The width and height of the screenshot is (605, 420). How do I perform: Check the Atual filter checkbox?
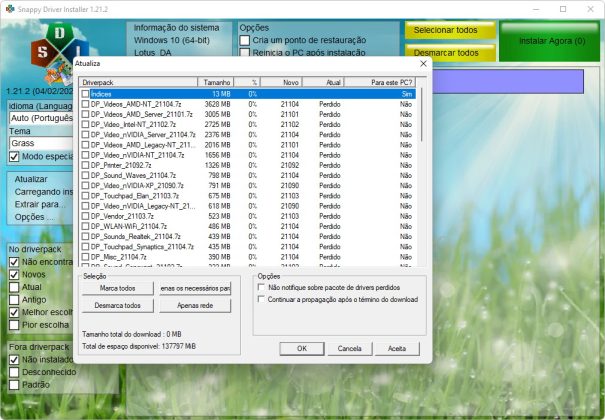(14, 287)
